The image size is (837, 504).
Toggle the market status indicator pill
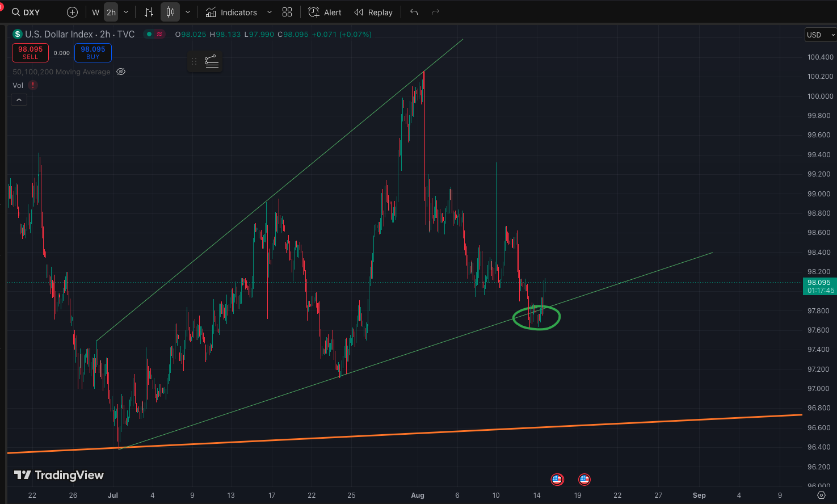click(x=154, y=34)
